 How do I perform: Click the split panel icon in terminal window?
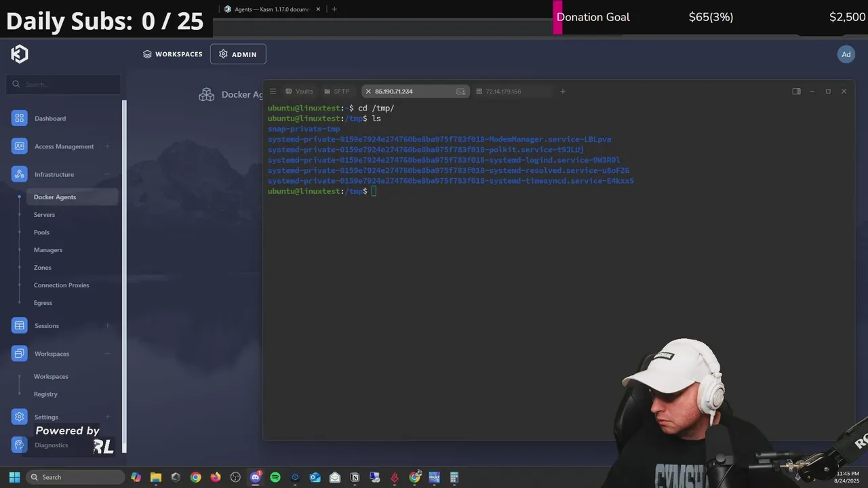click(x=797, y=91)
